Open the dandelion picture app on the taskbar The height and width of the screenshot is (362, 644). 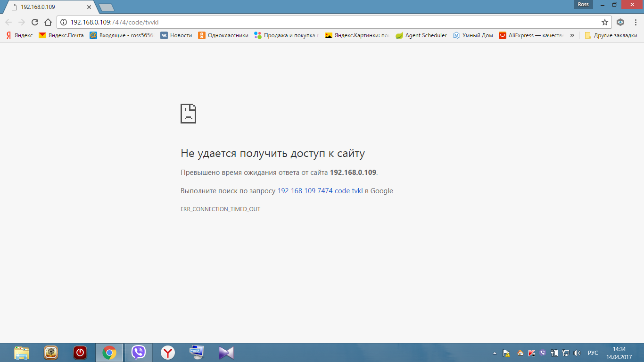[51, 353]
